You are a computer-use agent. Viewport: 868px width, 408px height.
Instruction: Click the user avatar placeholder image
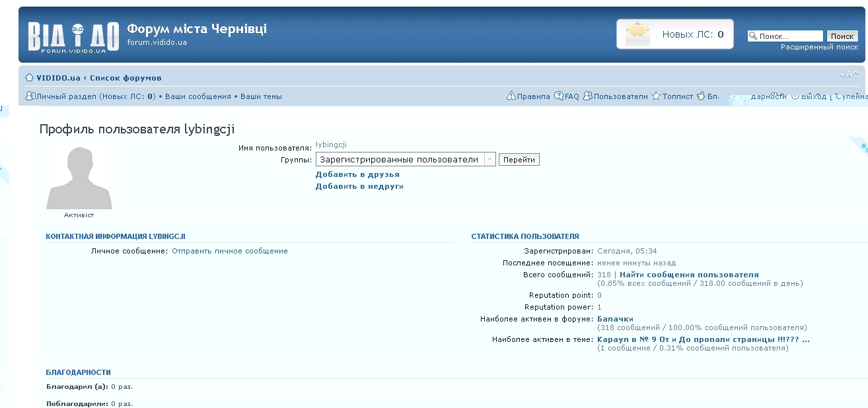pyautogui.click(x=79, y=178)
